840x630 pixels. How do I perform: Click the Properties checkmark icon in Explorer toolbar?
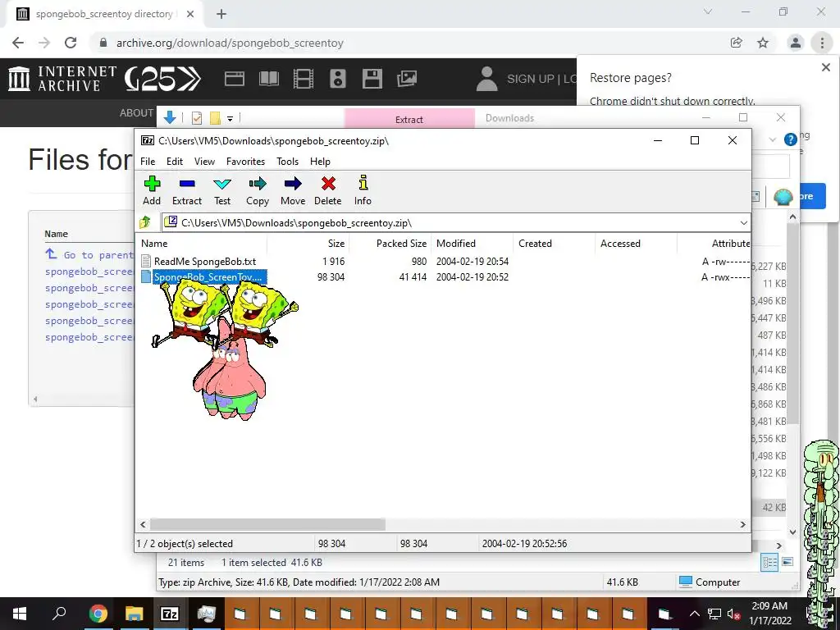tap(197, 118)
